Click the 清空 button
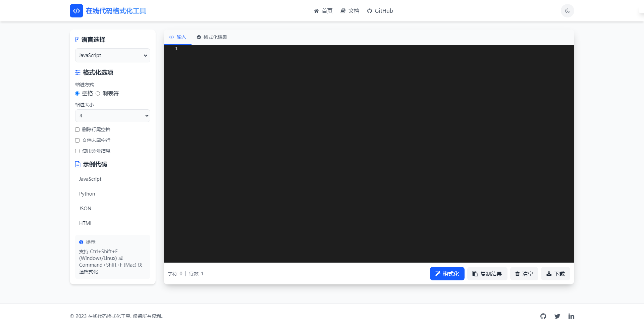The height and width of the screenshot is (329, 644). (x=524, y=274)
